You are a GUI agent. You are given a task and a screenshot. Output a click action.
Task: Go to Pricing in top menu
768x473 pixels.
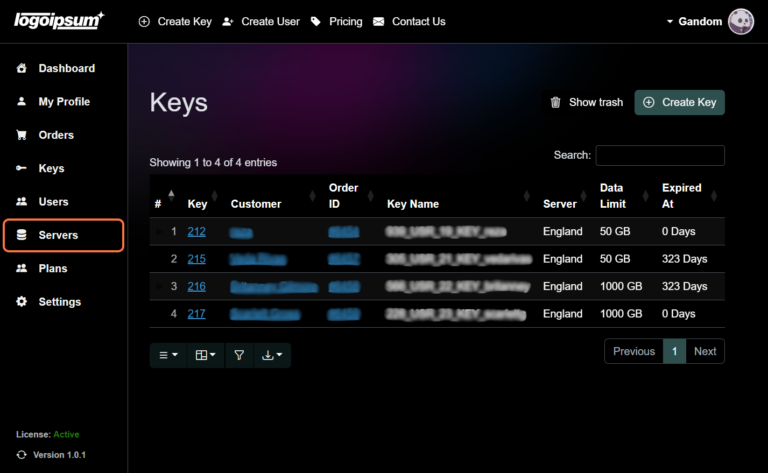[337, 21]
